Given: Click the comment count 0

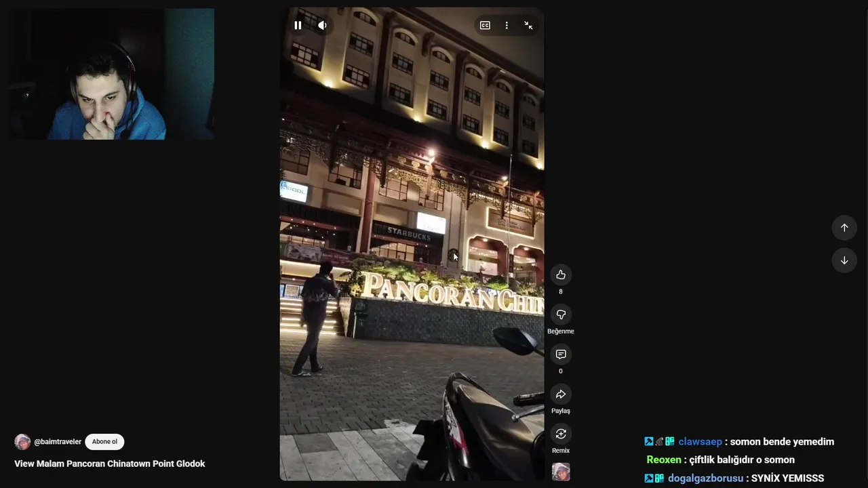Looking at the screenshot, I should 561,371.
